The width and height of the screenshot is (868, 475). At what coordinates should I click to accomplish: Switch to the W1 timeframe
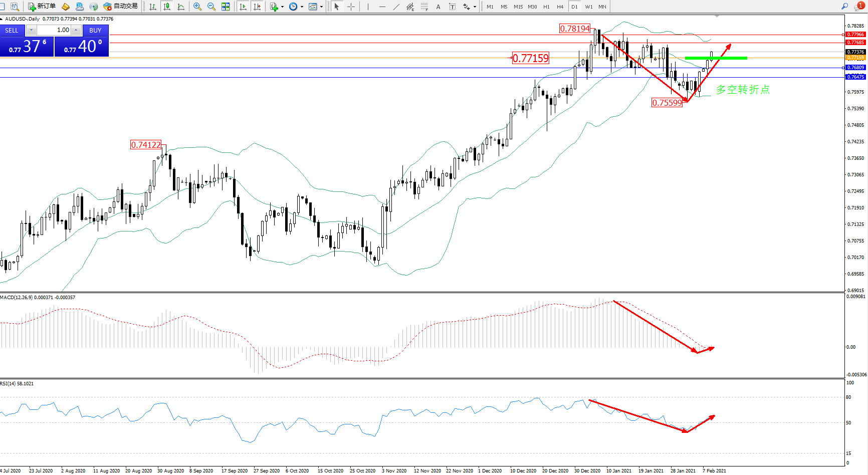coord(588,7)
